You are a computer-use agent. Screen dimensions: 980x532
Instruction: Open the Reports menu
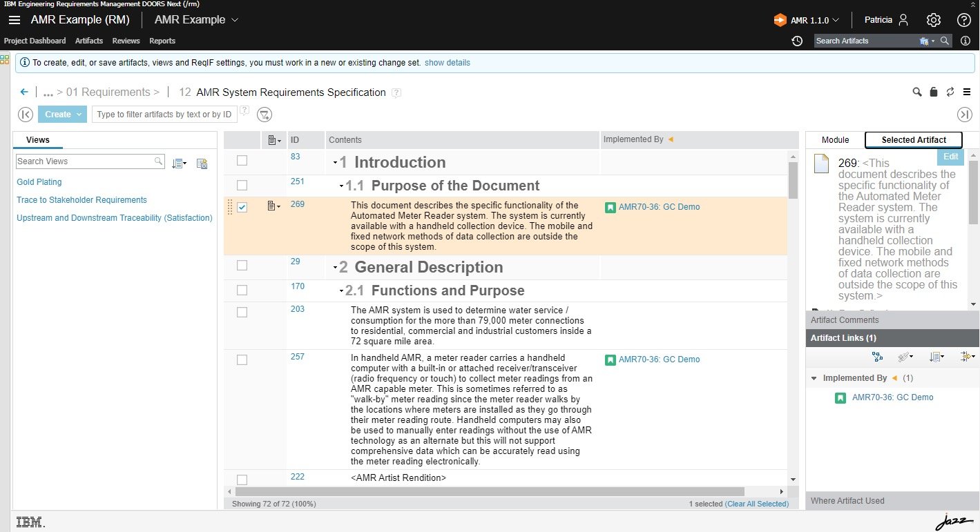pyautogui.click(x=162, y=41)
